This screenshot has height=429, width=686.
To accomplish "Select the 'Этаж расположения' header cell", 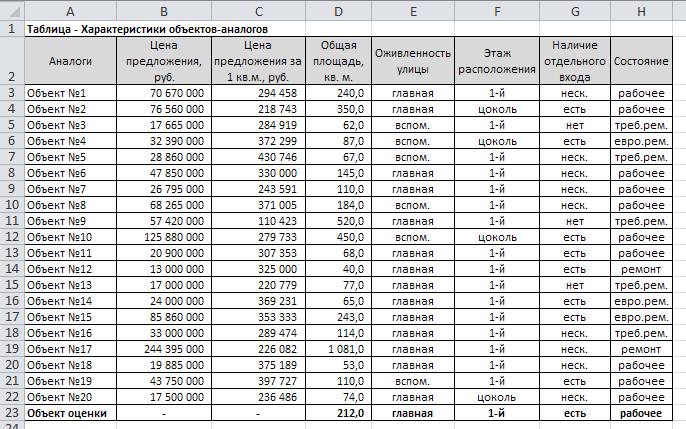I will tap(497, 61).
